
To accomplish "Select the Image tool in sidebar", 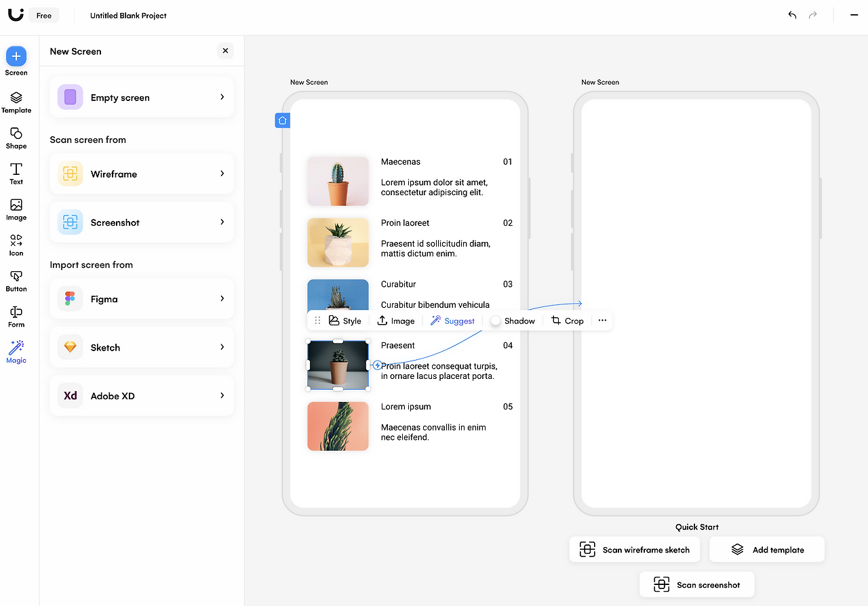I will pyautogui.click(x=16, y=210).
